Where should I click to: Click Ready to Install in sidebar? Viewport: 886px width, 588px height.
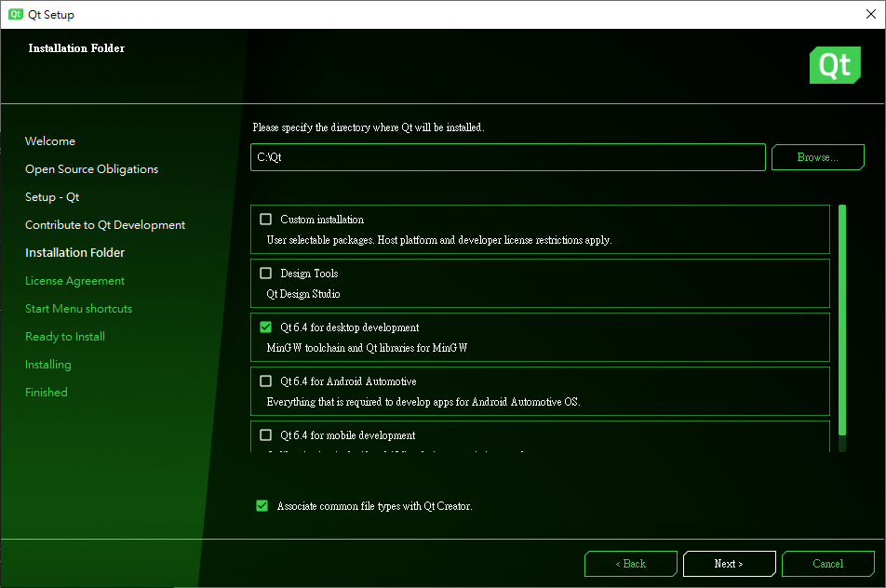pos(65,337)
